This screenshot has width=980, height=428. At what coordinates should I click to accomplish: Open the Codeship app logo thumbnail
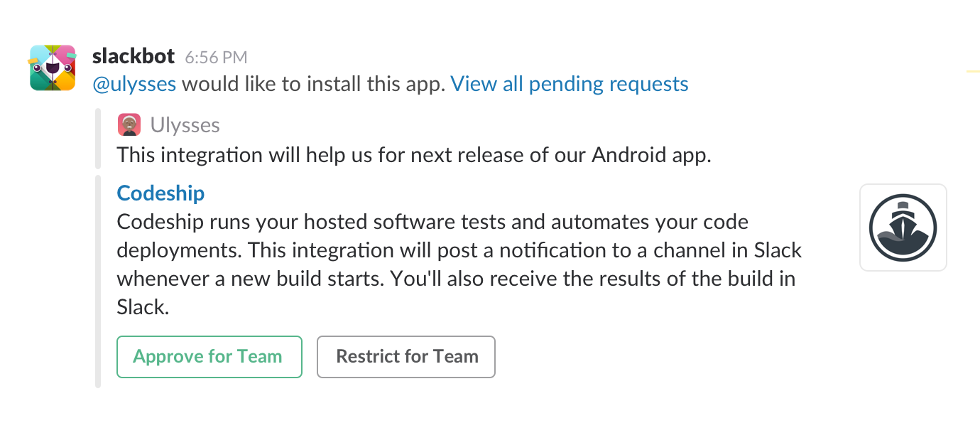(x=903, y=228)
